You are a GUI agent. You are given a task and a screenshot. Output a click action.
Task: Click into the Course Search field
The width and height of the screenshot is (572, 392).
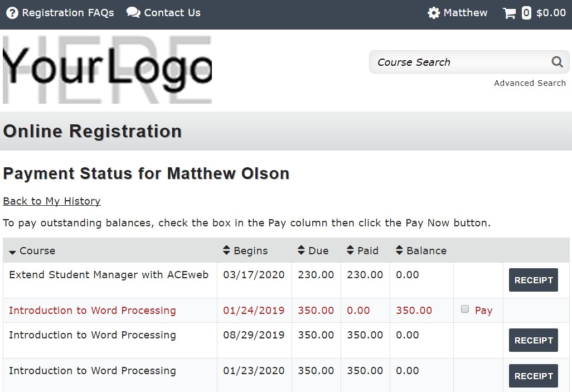(460, 62)
